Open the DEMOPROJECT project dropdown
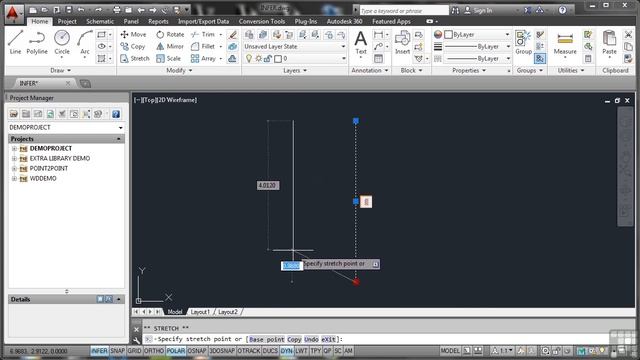Screen dimensions: 640x360 120,128
